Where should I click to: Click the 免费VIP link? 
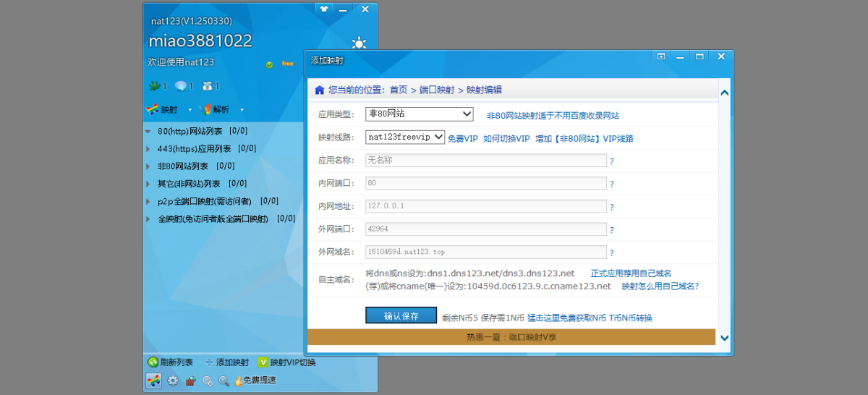pos(463,138)
